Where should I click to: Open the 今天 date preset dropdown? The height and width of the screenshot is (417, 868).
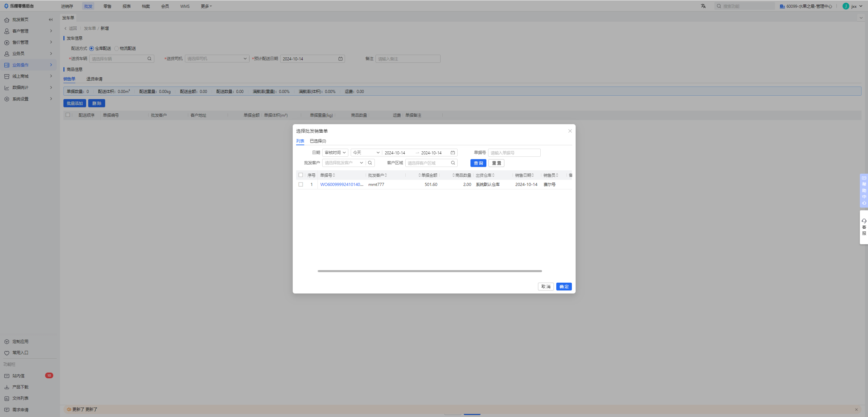click(366, 153)
